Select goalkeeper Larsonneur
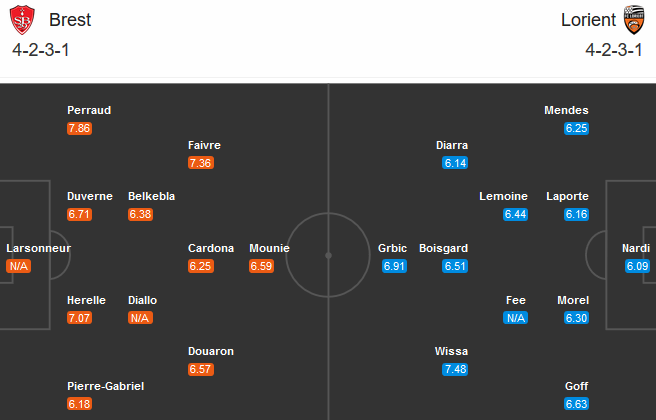656x420 pixels. (38, 248)
